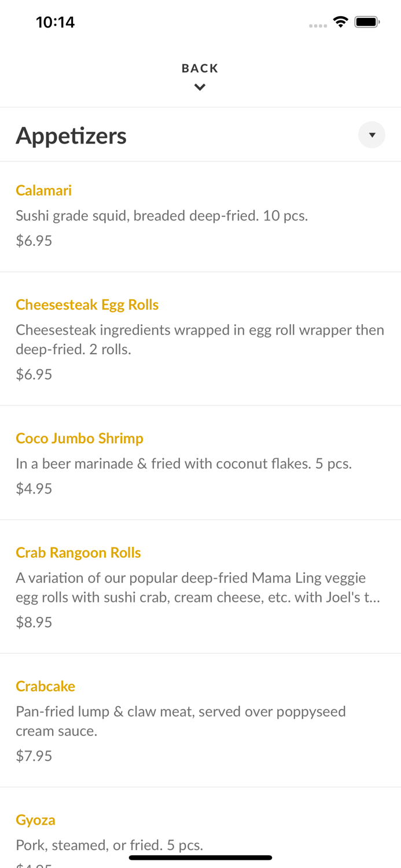Select Cheesesteak Egg Rolls

coord(87,304)
